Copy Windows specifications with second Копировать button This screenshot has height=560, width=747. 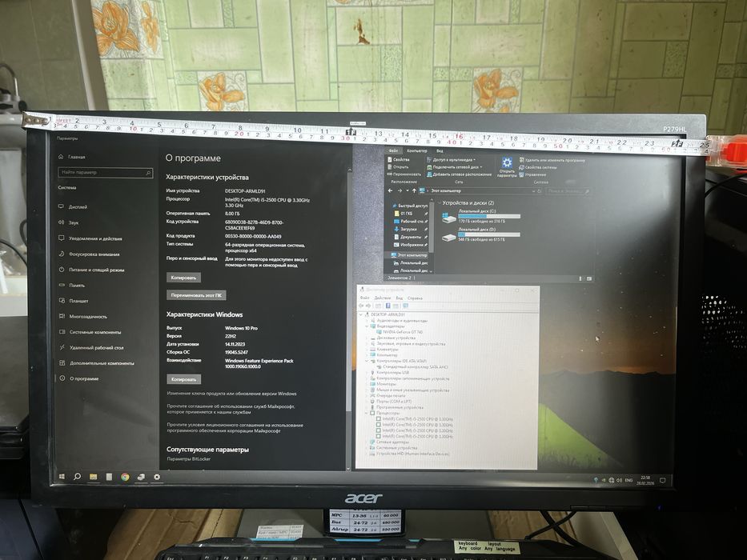[x=183, y=379]
